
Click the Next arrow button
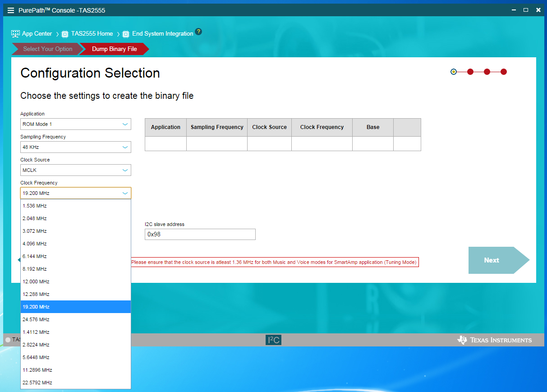pos(499,260)
